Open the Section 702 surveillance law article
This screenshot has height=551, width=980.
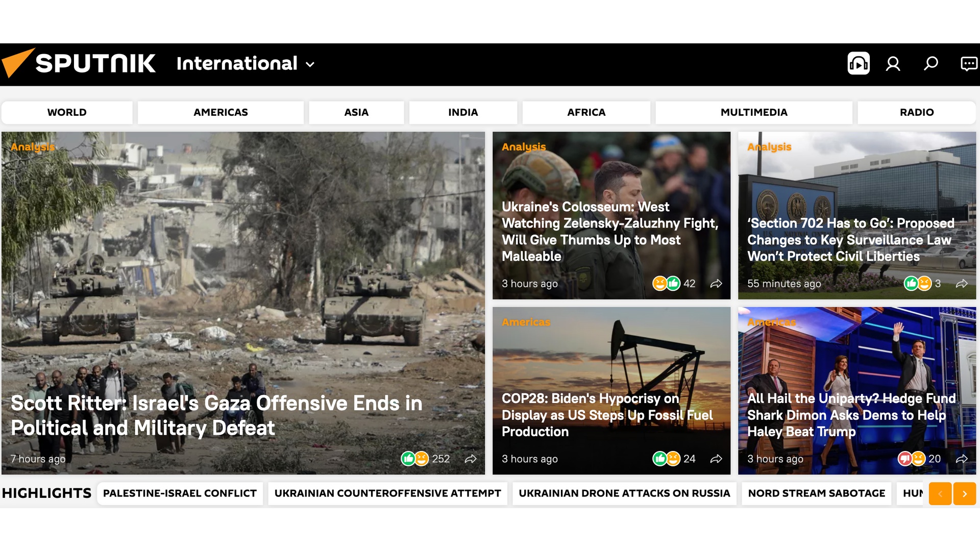[x=851, y=240]
